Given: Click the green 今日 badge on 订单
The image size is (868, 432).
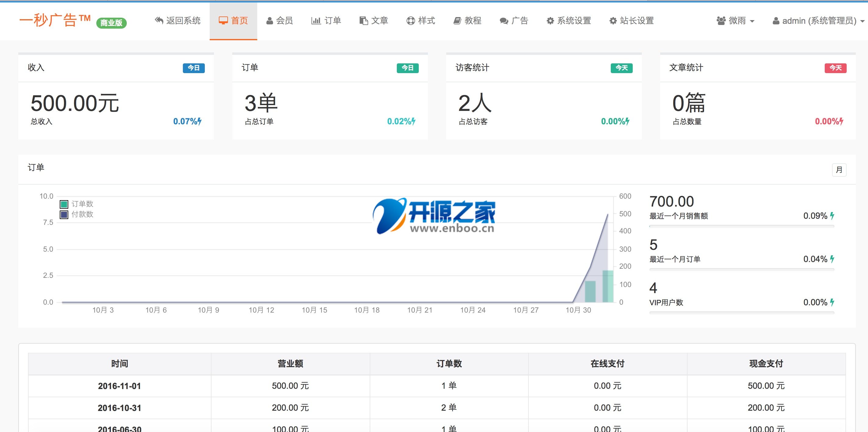Looking at the screenshot, I should [x=408, y=68].
